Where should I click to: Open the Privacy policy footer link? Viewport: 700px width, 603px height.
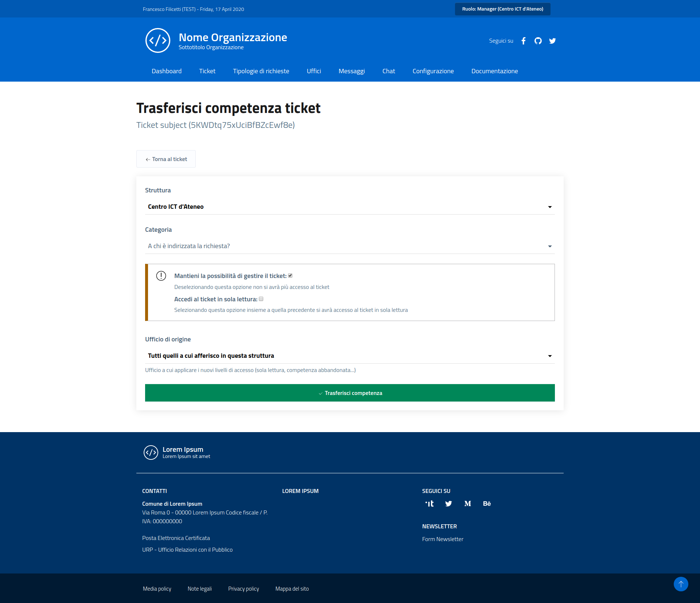244,589
